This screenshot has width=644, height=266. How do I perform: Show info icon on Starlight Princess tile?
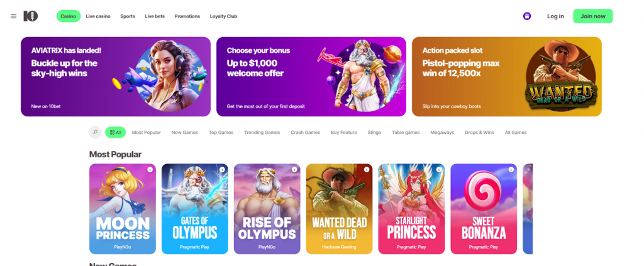(439, 170)
